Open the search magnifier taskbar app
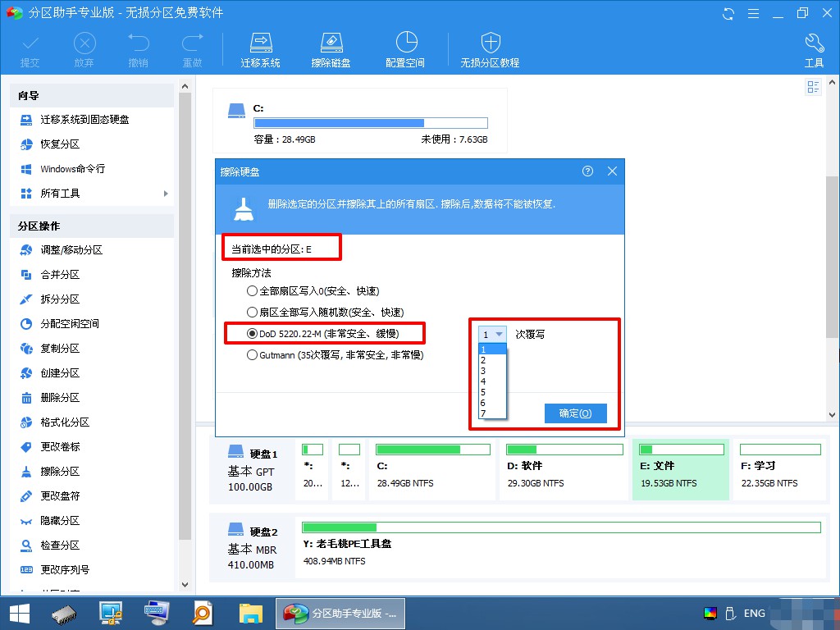 tap(202, 614)
